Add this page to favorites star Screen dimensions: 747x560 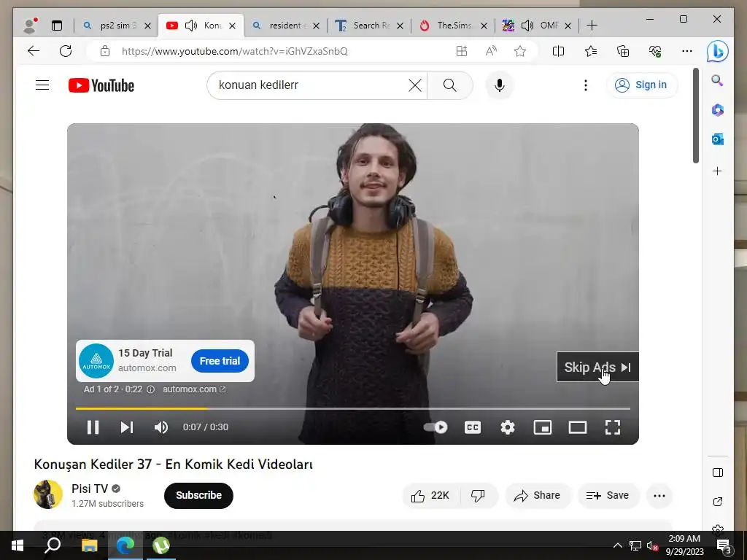click(520, 51)
